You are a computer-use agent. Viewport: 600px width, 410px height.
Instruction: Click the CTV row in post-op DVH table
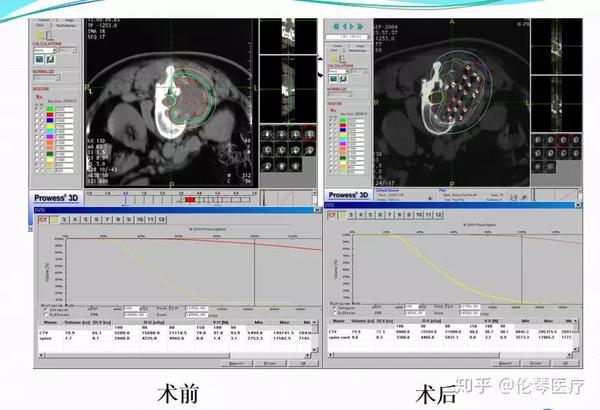(452, 332)
